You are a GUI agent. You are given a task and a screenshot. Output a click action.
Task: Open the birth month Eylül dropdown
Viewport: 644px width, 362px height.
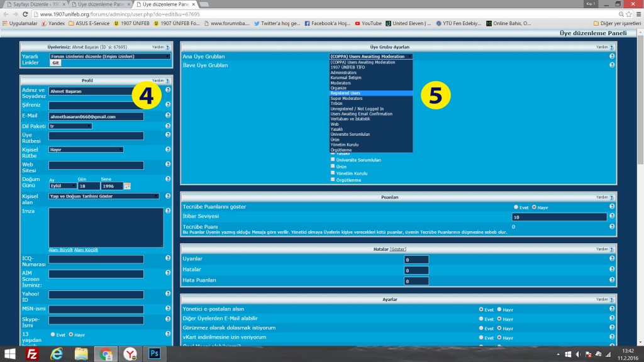[x=62, y=186]
